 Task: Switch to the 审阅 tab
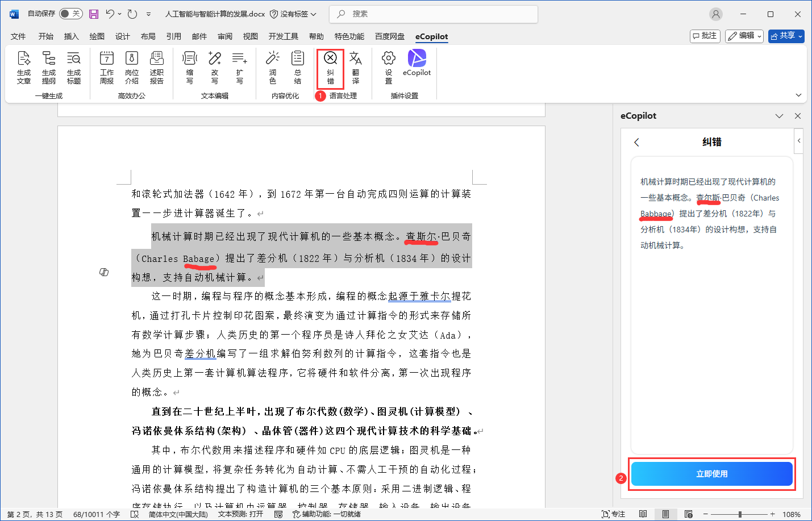click(x=225, y=36)
